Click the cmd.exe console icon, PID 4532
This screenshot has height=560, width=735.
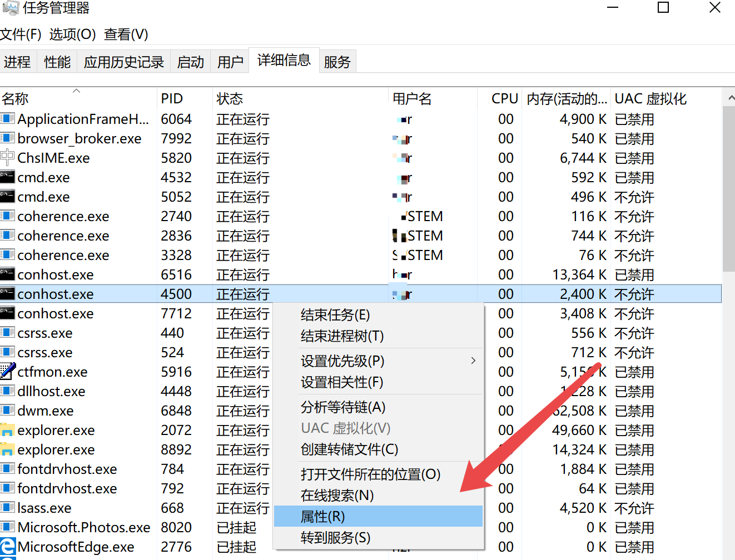click(8, 177)
